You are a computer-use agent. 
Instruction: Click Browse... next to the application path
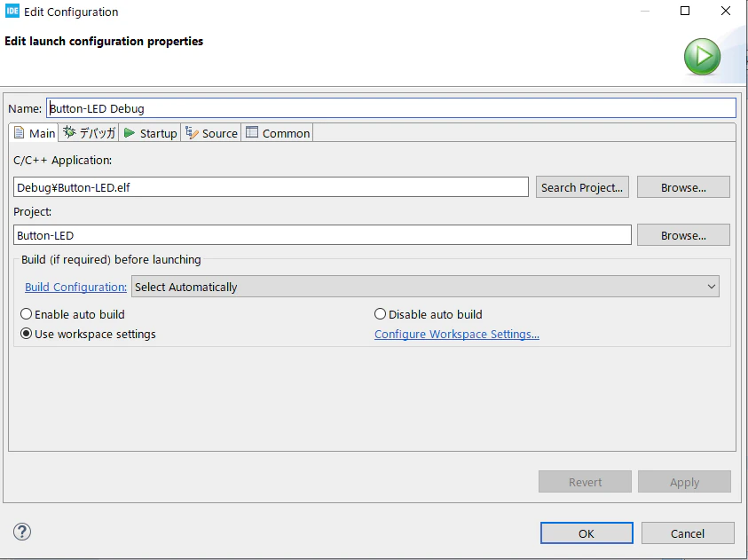[x=683, y=187]
